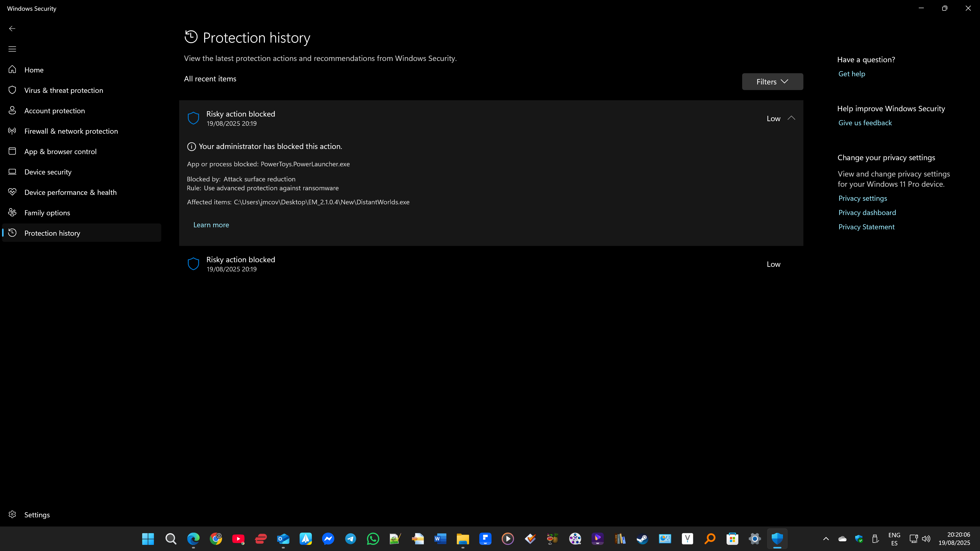Open WhatsApp from taskbar
Screen dimensions: 980x551
point(373,539)
